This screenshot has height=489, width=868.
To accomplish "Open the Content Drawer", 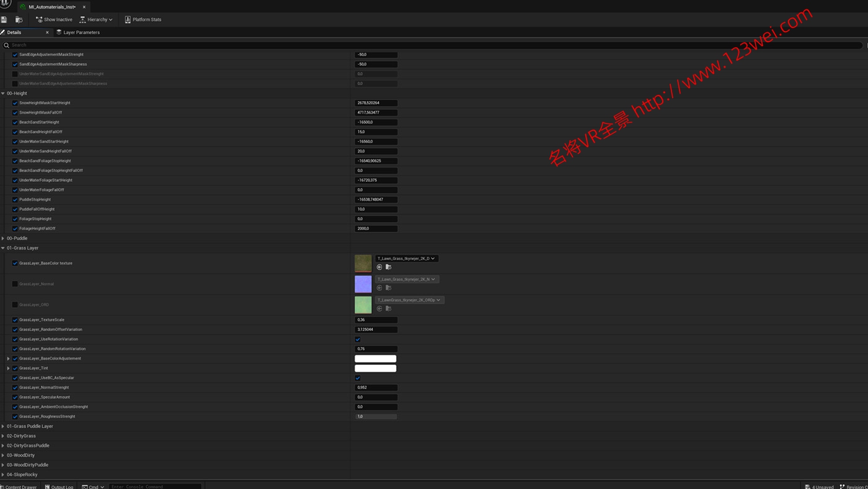I will coord(19,487).
